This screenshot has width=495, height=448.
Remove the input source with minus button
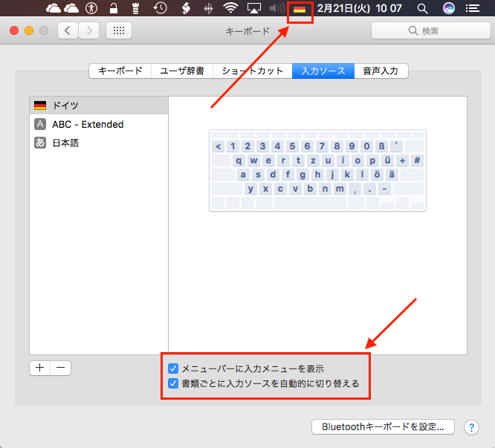(60, 368)
